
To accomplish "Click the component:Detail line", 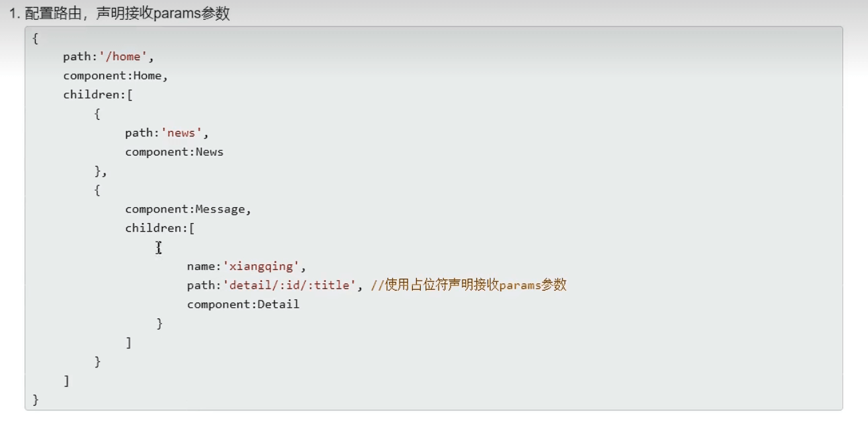I will (x=243, y=304).
